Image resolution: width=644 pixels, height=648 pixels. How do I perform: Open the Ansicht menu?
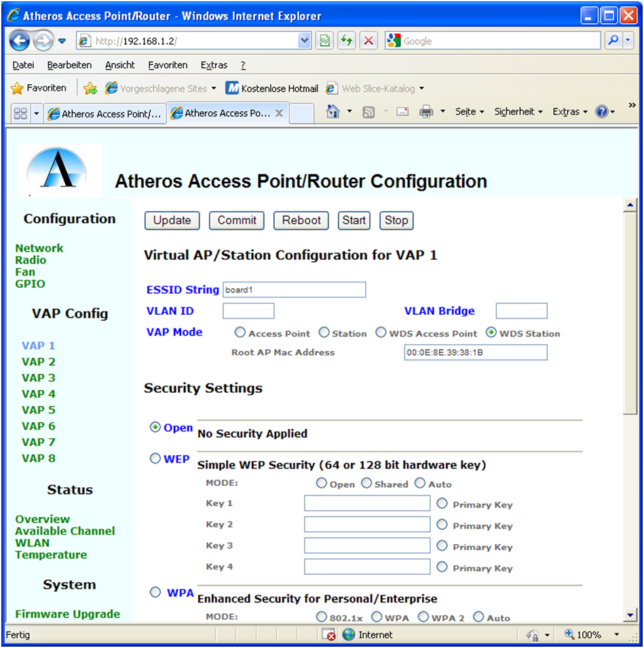pos(120,65)
